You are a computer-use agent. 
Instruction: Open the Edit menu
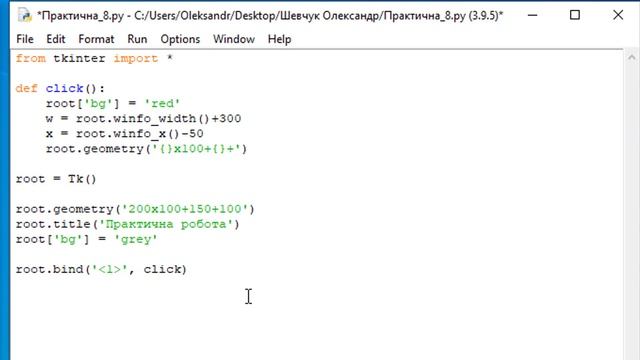coord(56,39)
